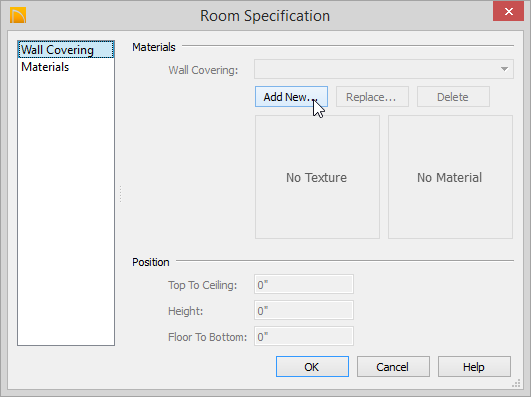
Task: Focus the Floor To Bottom field
Action: click(304, 336)
